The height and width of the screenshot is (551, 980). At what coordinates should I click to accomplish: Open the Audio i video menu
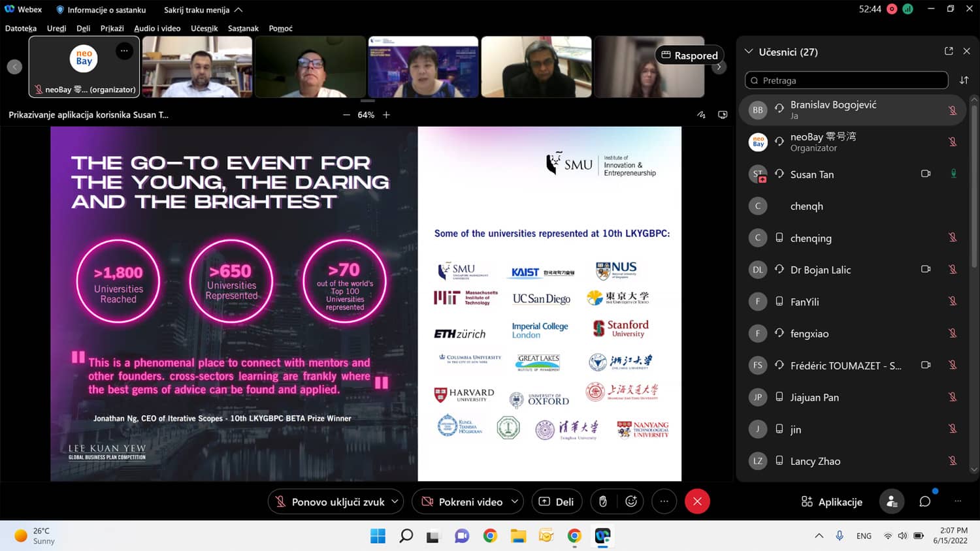click(157, 28)
